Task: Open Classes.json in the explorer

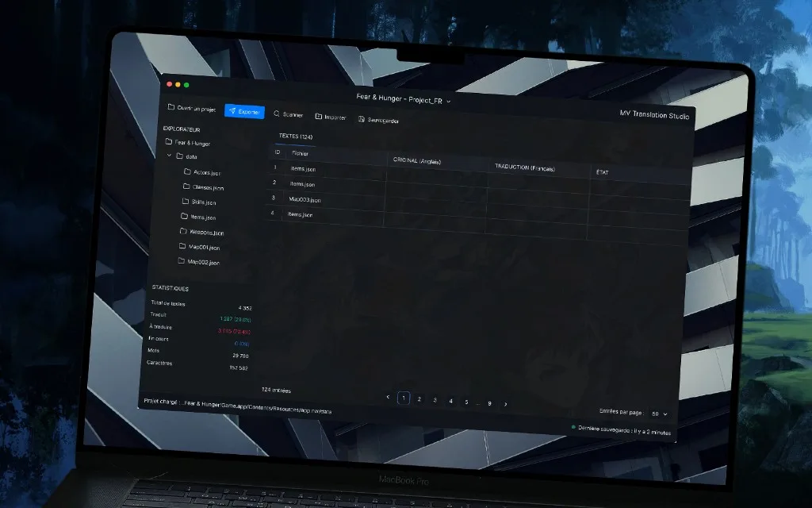Action: [203, 187]
